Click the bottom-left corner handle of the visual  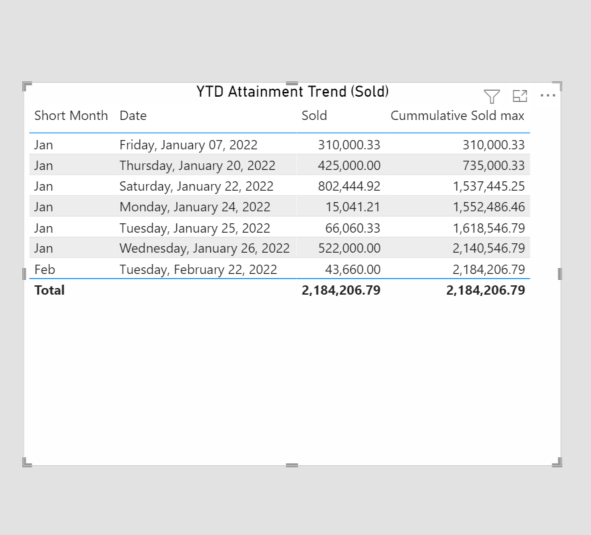(26, 463)
